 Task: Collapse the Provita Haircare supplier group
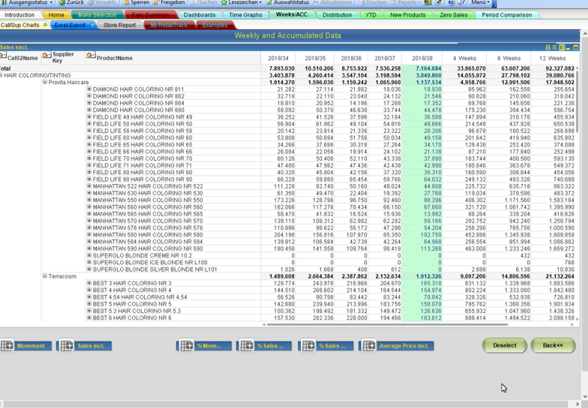click(x=45, y=82)
